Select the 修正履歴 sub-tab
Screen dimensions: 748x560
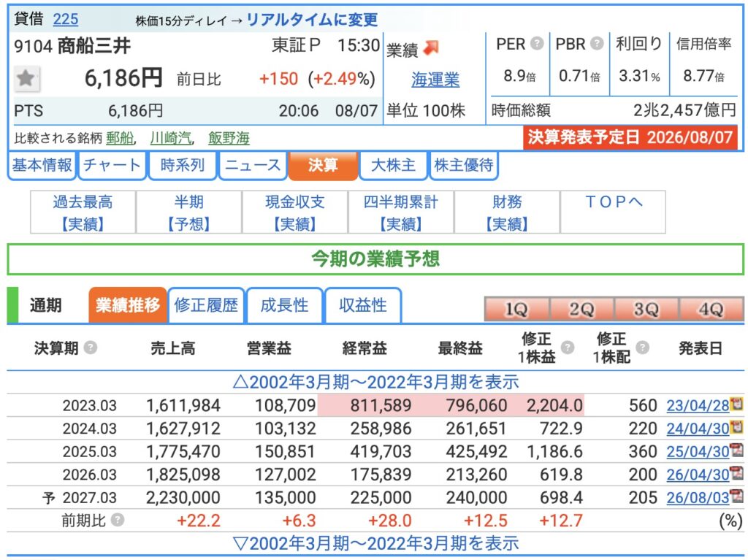[206, 305]
